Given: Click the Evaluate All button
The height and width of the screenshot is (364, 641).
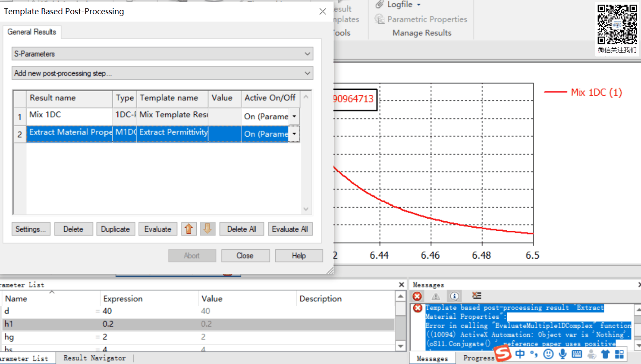Looking at the screenshot, I should [290, 229].
